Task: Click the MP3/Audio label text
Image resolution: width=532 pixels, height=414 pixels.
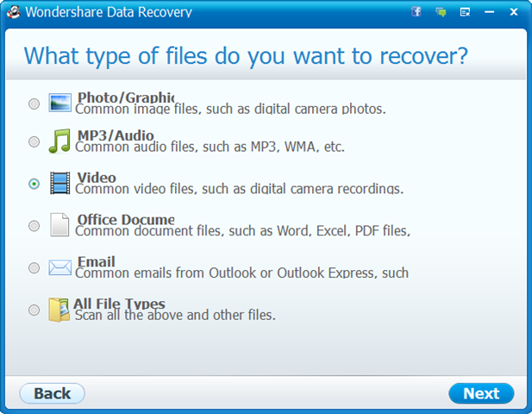Action: [x=116, y=135]
